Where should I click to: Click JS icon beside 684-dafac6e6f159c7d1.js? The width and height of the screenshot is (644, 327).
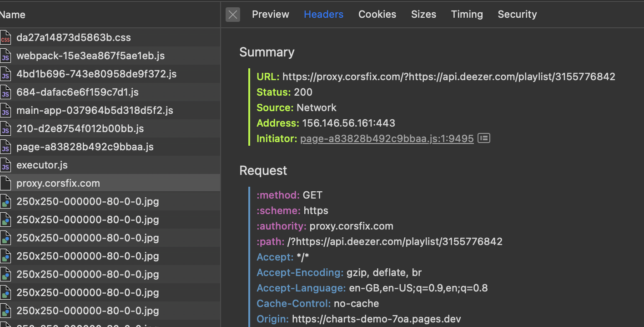(5, 92)
